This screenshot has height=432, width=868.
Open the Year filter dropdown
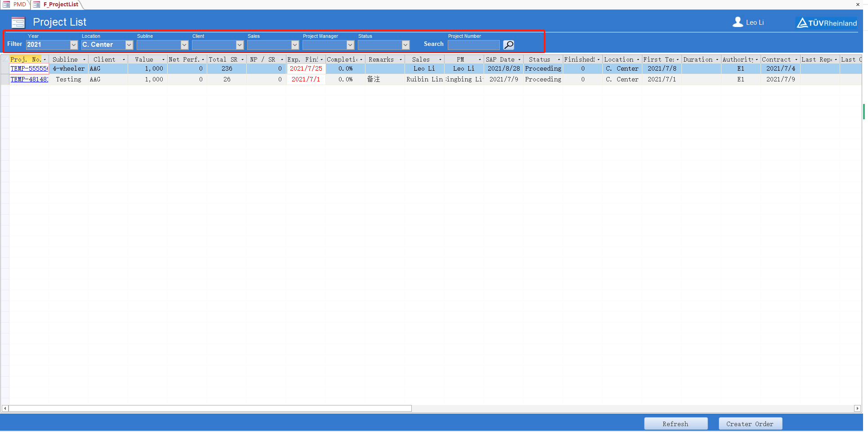point(74,45)
